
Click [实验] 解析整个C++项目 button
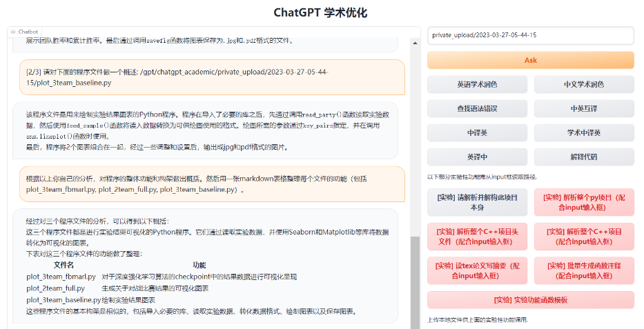pyautogui.click(x=584, y=237)
